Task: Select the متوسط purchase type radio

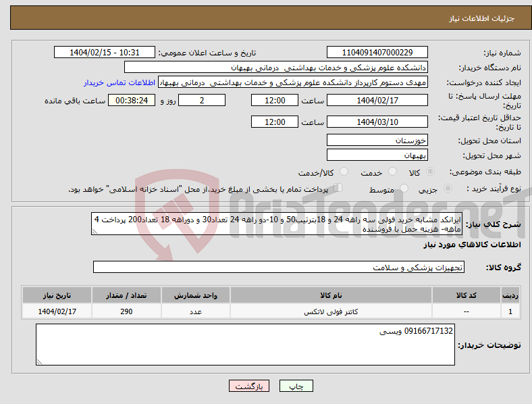Action: coord(404,188)
